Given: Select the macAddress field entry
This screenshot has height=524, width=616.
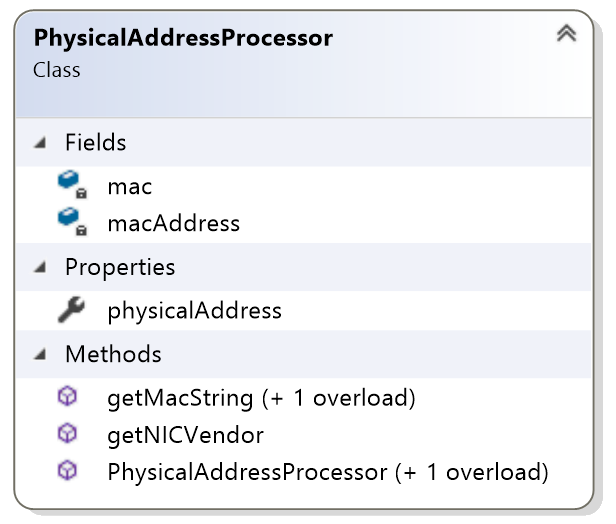Looking at the screenshot, I should [303, 223].
